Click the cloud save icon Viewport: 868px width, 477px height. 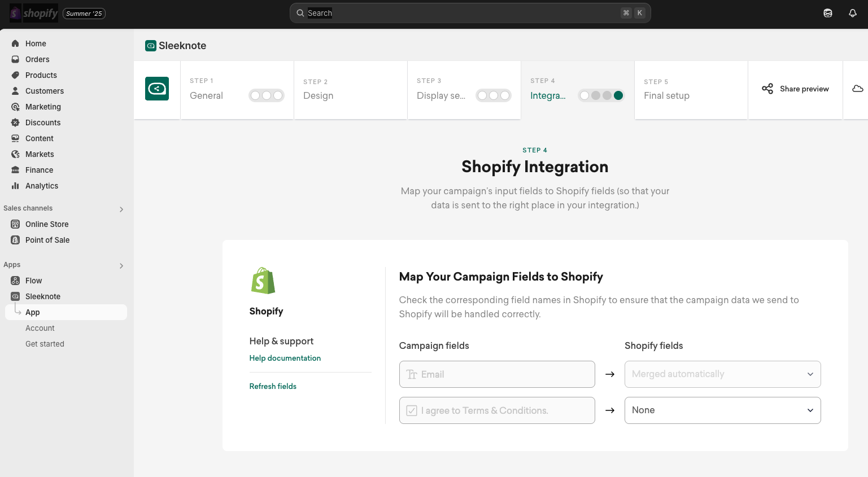[x=858, y=89]
